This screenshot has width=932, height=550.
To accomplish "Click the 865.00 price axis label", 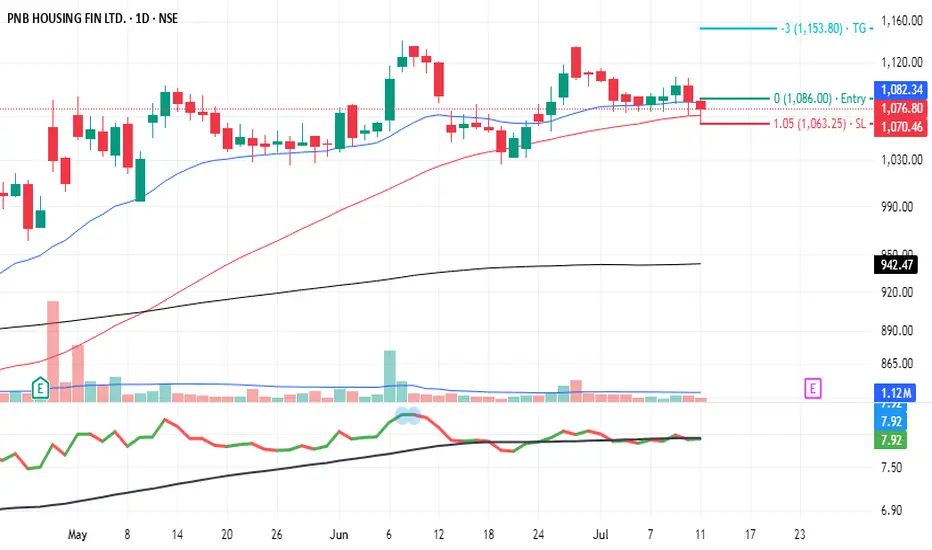I will click(x=897, y=363).
